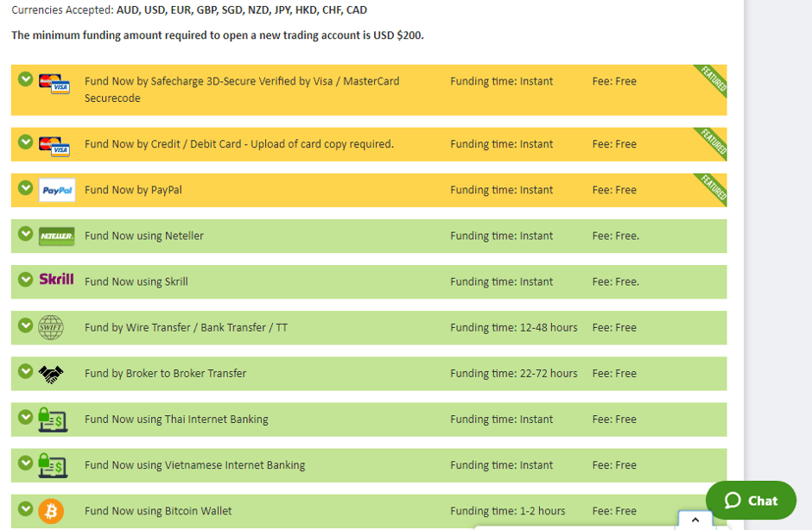Click the Thai Internet Banking padlock icon

[53, 420]
